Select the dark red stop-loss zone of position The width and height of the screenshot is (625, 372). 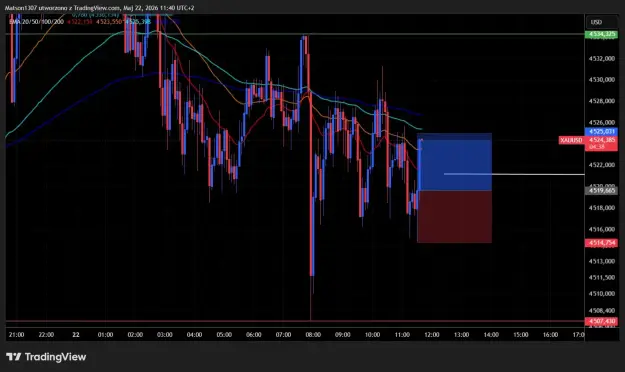[x=454, y=217]
